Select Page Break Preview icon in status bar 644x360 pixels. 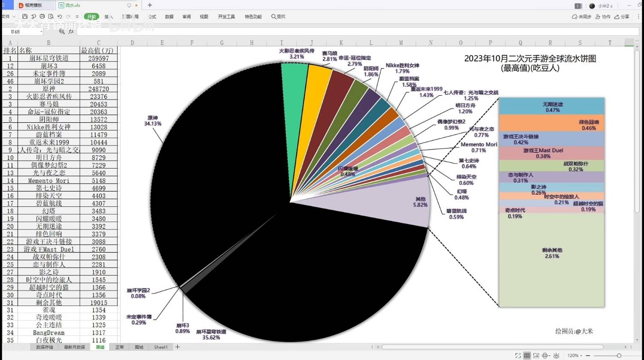(536, 356)
